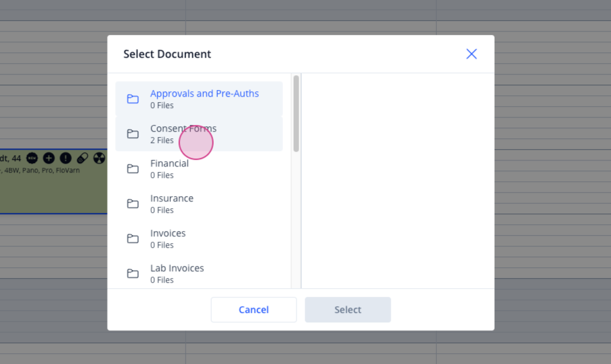
Task: Click the exclamation alert icon on appointment
Action: (x=65, y=158)
